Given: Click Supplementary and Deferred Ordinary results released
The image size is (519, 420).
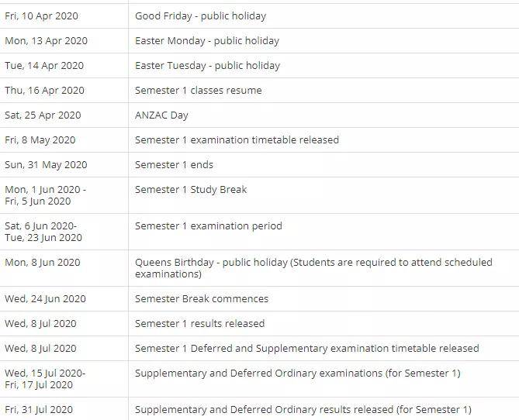Looking at the screenshot, I should point(303,410).
